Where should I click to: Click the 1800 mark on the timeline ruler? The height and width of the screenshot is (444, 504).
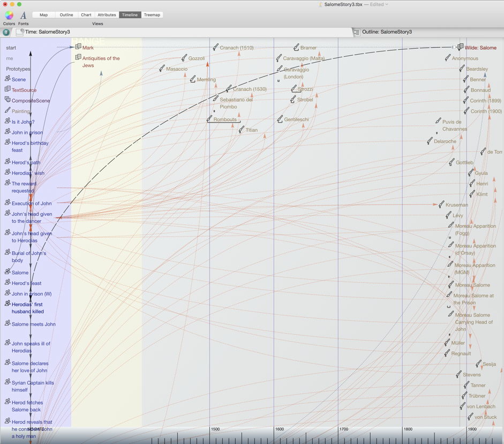click(409, 429)
